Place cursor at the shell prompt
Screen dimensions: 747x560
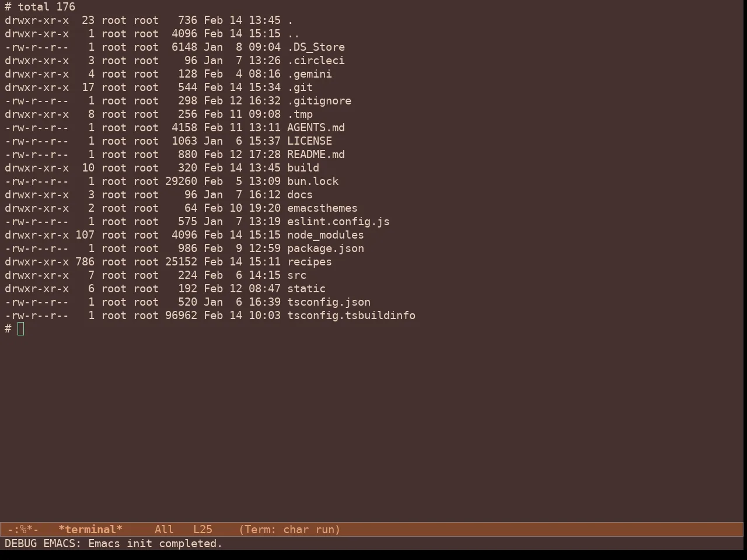tap(21, 329)
